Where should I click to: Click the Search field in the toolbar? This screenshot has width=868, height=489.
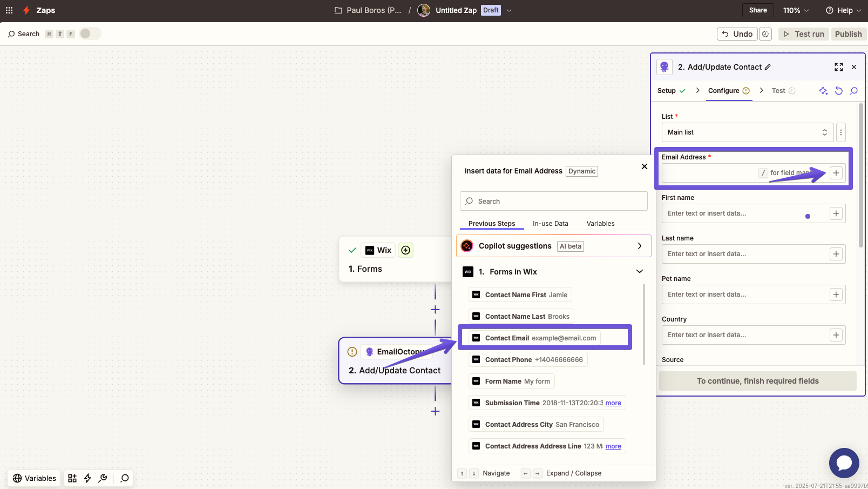[x=24, y=34]
